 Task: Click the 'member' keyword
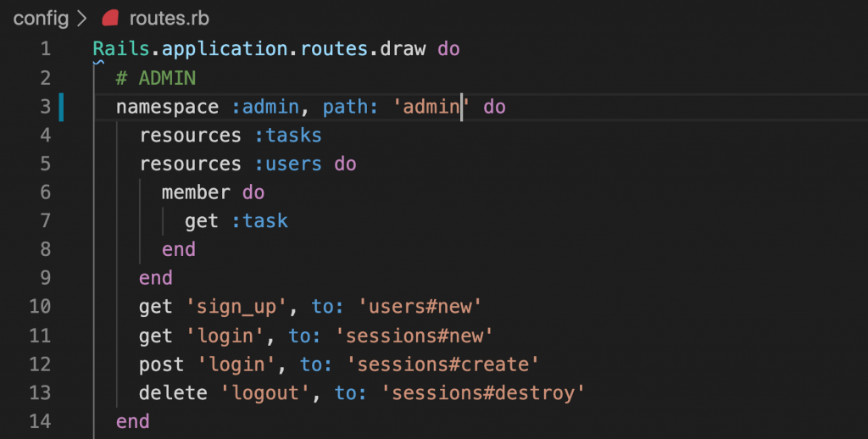[196, 192]
